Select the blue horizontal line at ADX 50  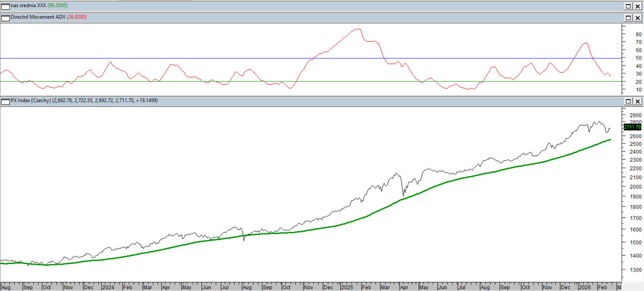click(x=205, y=58)
